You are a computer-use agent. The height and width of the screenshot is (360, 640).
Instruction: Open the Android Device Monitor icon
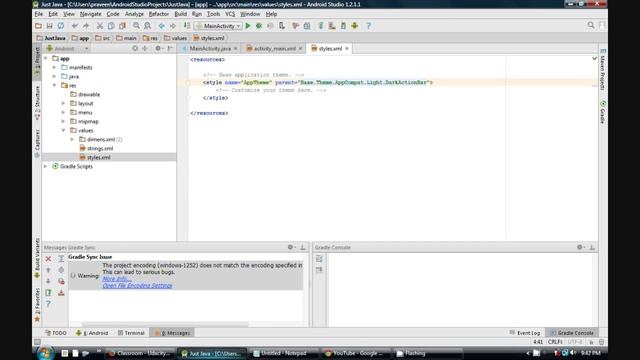(x=355, y=26)
